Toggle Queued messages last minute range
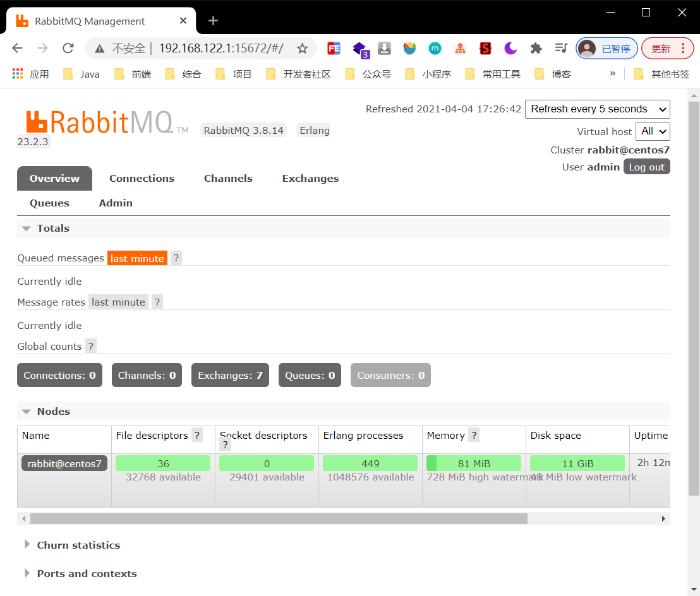The width and height of the screenshot is (700, 596). 137,258
